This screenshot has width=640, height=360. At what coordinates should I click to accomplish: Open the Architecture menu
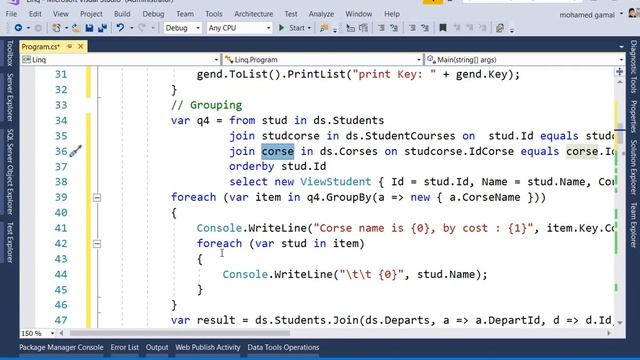(x=253, y=14)
